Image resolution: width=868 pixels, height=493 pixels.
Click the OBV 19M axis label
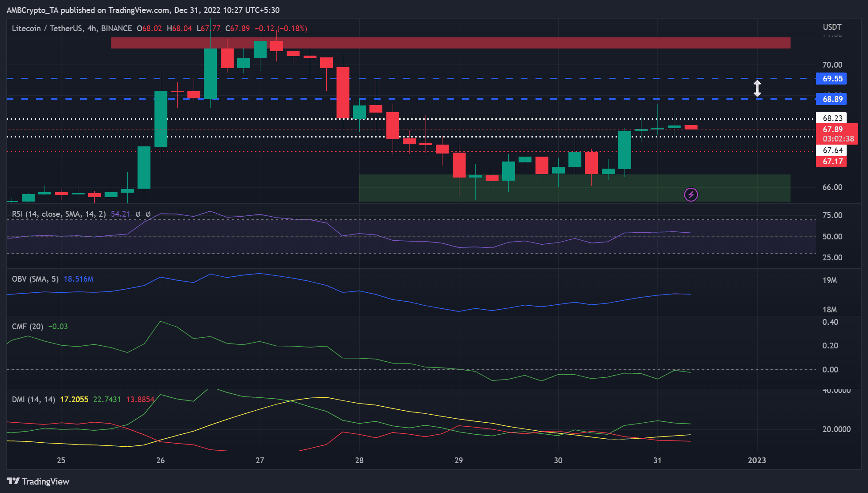(x=830, y=280)
